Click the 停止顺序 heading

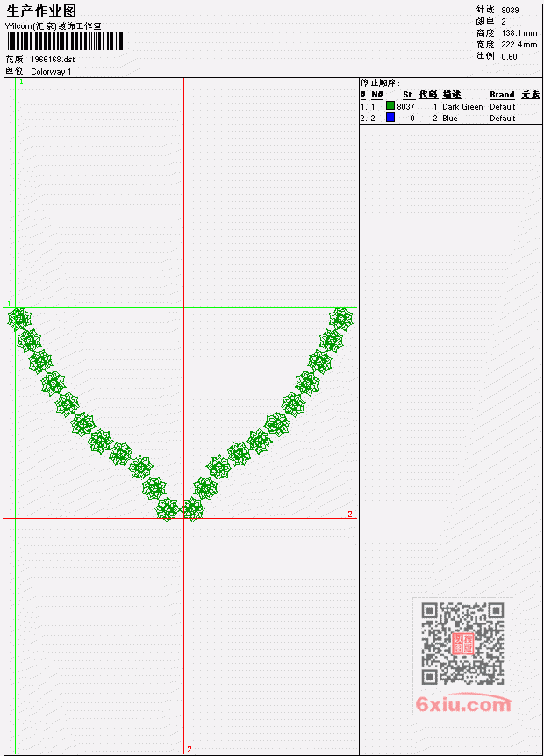[x=380, y=83]
